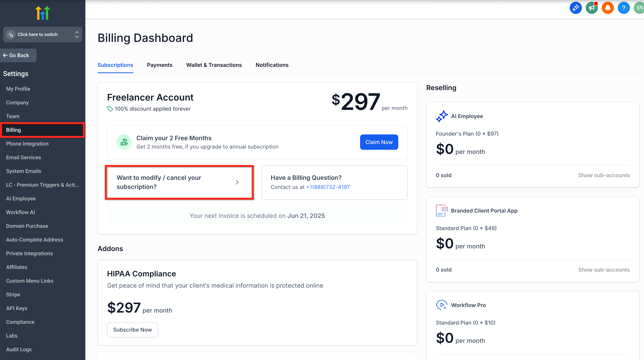Show sub-accounts for AI Employee
Viewport: 644px width, 360px height.
(604, 175)
